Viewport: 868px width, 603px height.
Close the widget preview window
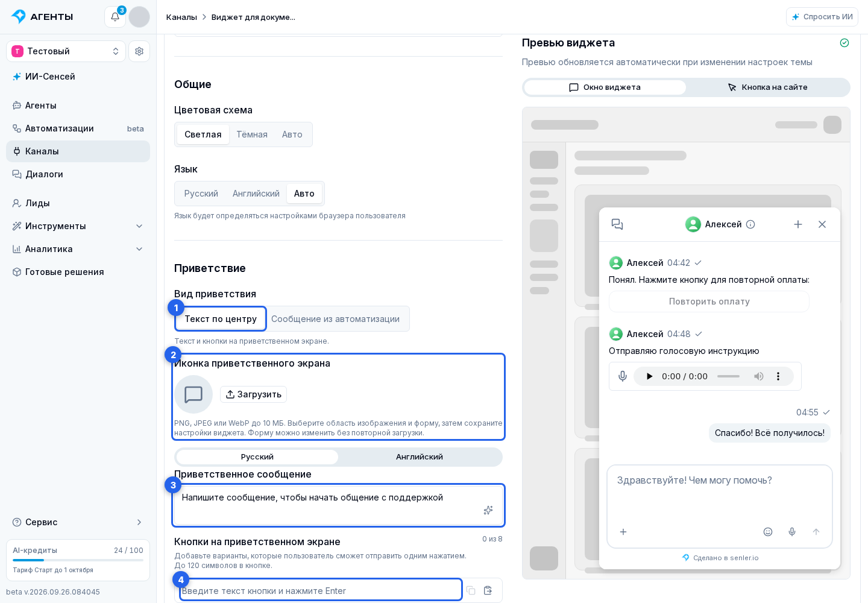point(822,224)
